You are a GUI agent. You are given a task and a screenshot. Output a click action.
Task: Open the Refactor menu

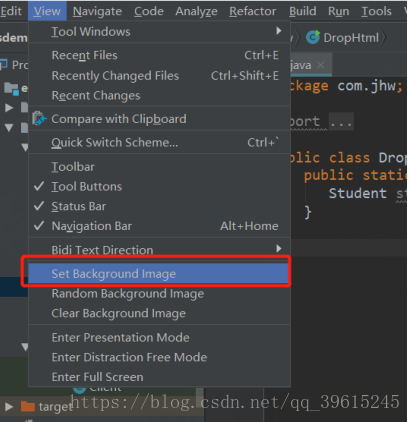252,11
